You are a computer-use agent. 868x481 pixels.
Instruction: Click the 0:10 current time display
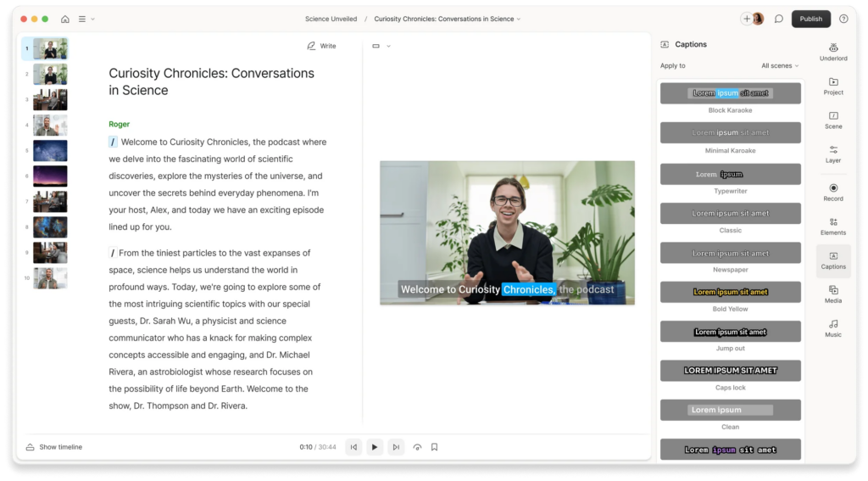point(305,446)
